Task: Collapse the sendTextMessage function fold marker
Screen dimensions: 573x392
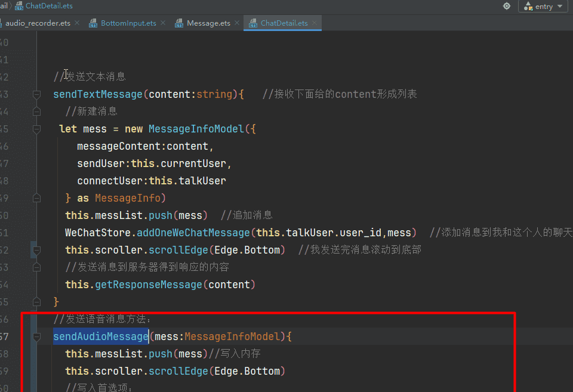Action: [36, 94]
